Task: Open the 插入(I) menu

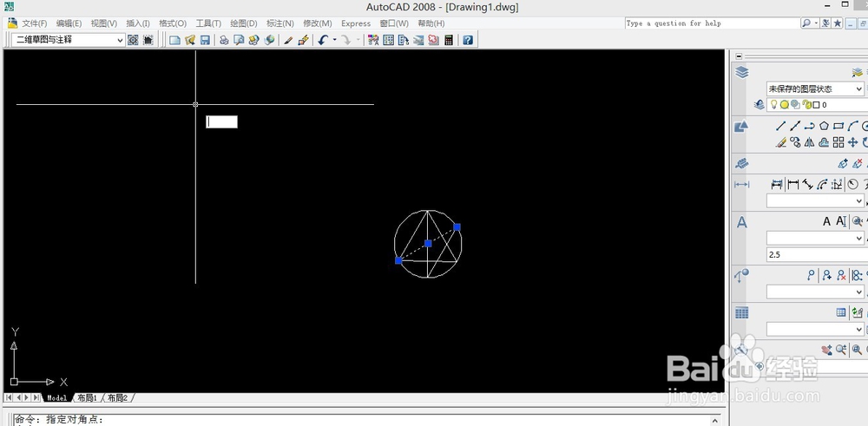Action: point(138,23)
